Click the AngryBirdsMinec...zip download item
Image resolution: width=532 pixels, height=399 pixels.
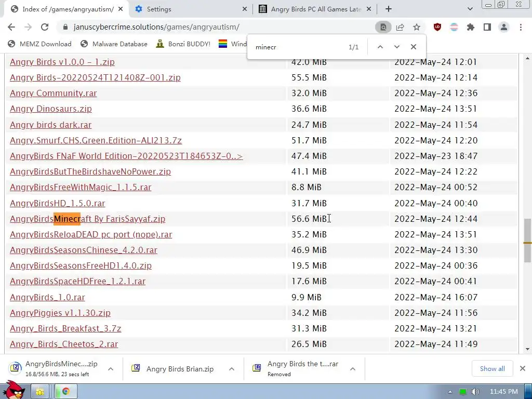coord(55,369)
